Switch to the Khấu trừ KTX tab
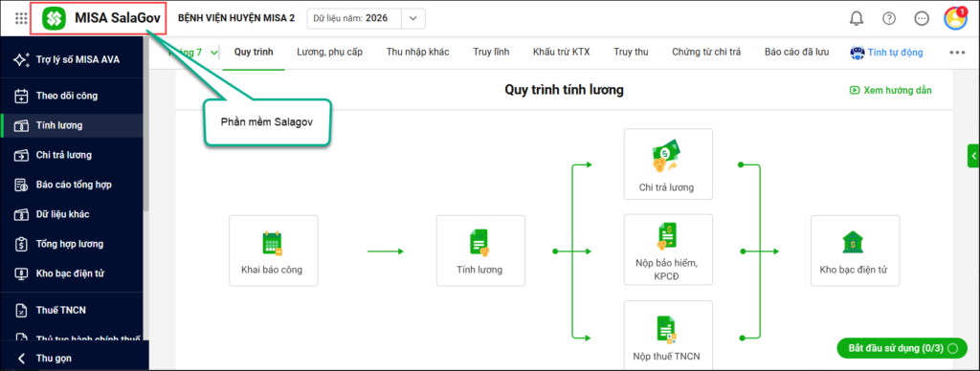The width and height of the screenshot is (980, 371). pos(561,52)
